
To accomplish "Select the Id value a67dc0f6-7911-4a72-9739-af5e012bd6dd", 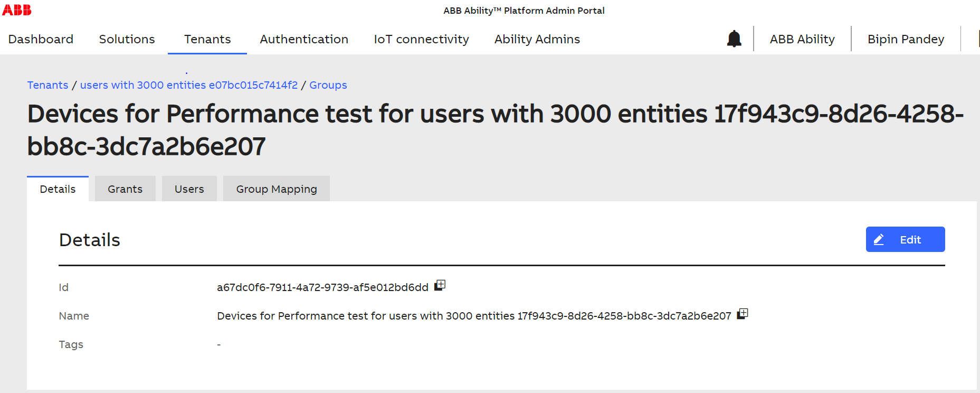I will coord(322,287).
